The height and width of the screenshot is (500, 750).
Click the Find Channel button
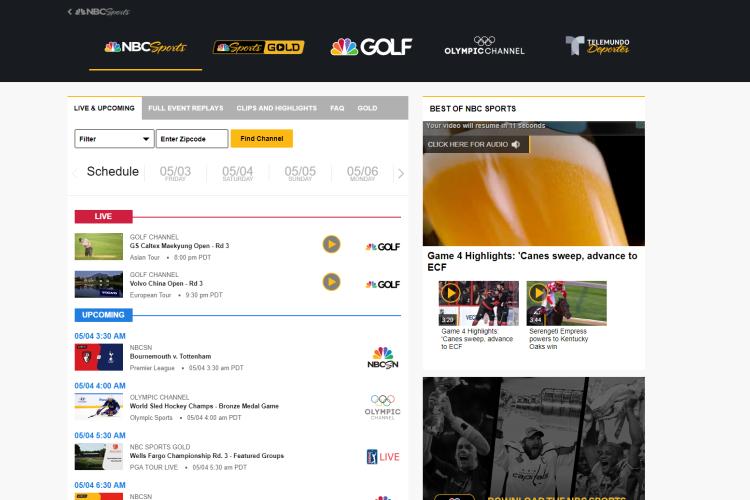pos(262,138)
